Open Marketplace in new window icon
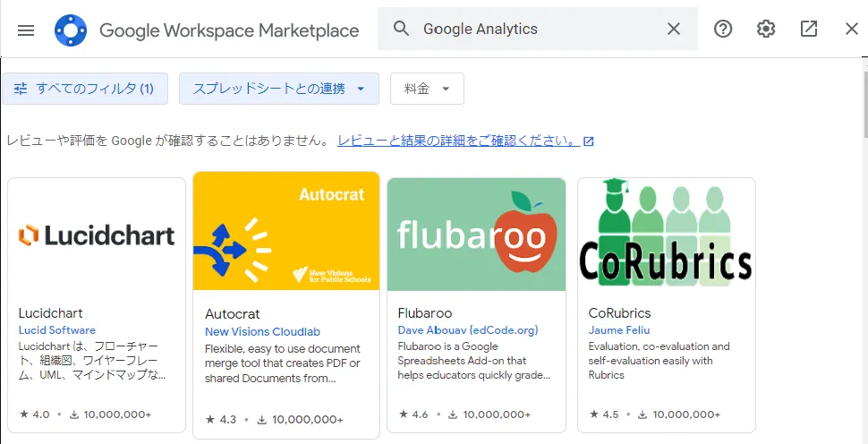This screenshot has width=868, height=444. tap(809, 29)
